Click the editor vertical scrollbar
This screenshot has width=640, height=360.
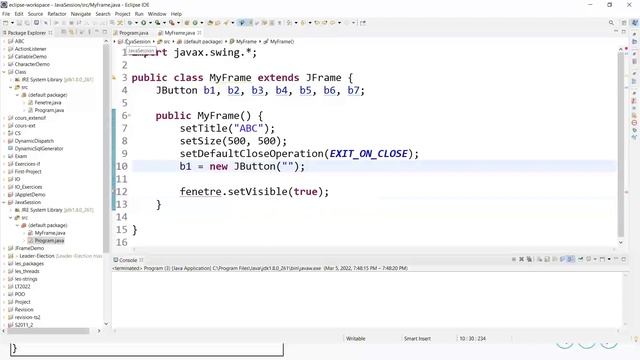(621, 143)
